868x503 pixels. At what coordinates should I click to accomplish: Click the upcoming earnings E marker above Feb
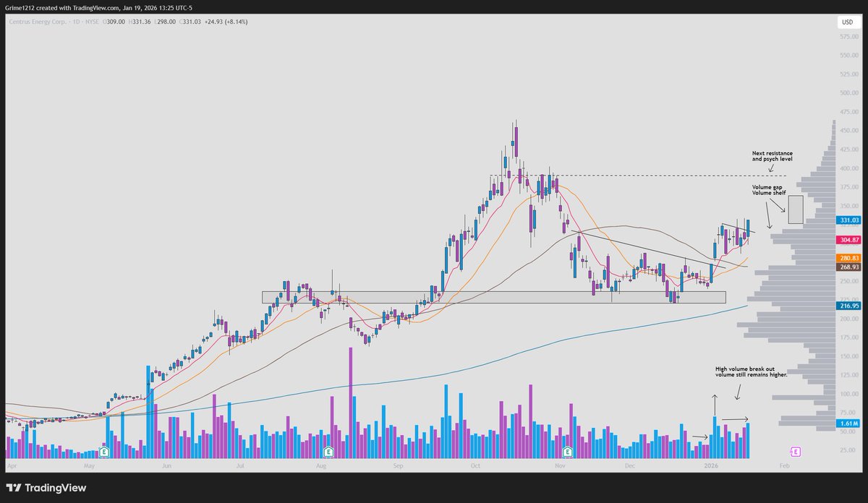click(x=796, y=452)
